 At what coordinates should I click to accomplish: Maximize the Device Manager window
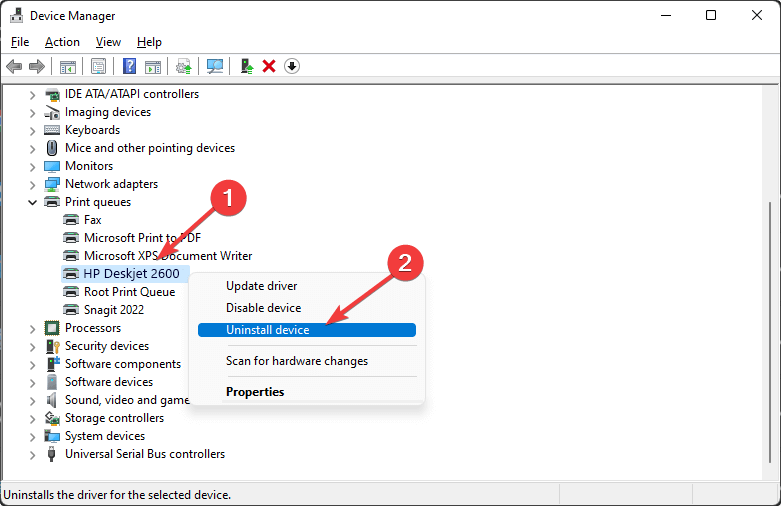[711, 15]
